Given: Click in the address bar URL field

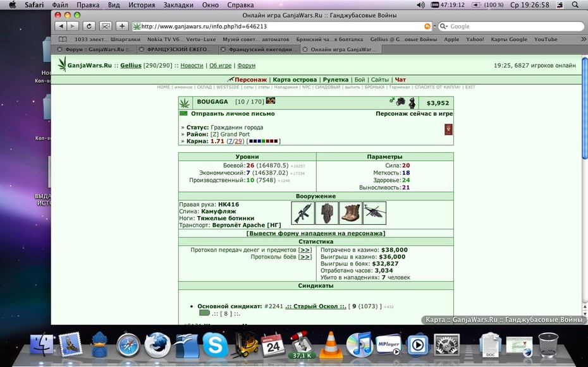Looking at the screenshot, I should 282,27.
